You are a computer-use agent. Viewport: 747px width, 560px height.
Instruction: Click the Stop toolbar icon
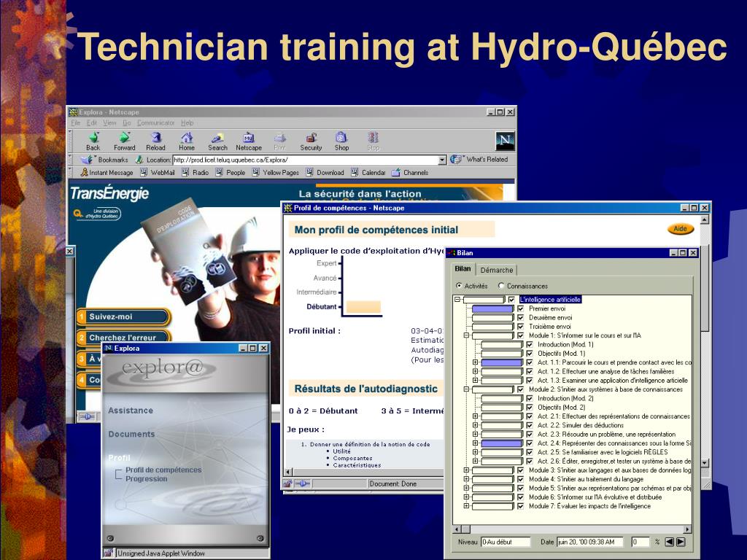373,141
